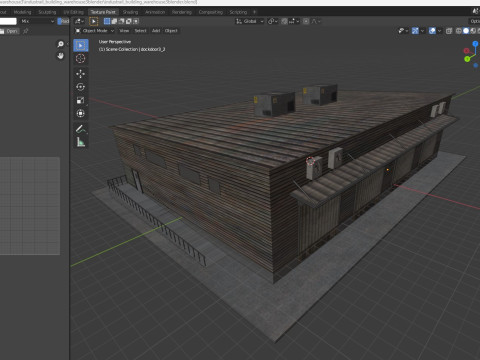The image size is (480, 360).
Task: Switch to Solid viewport shading
Action: (x=466, y=31)
